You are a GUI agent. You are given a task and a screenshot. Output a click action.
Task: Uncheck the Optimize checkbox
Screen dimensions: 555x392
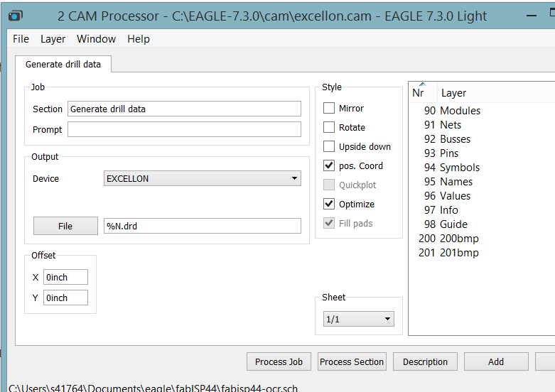click(x=329, y=204)
